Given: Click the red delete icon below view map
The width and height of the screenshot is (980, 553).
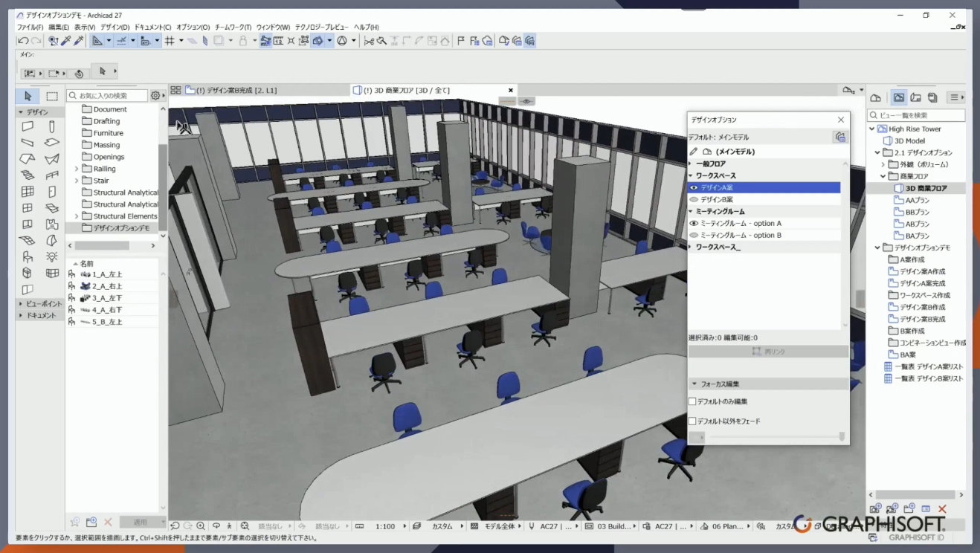Looking at the screenshot, I should point(941,509).
